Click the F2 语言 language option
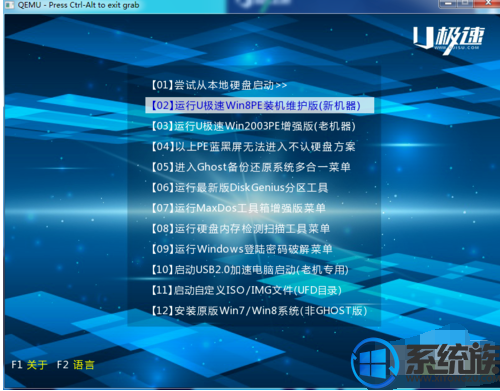This screenshot has width=500, height=391. click(76, 365)
